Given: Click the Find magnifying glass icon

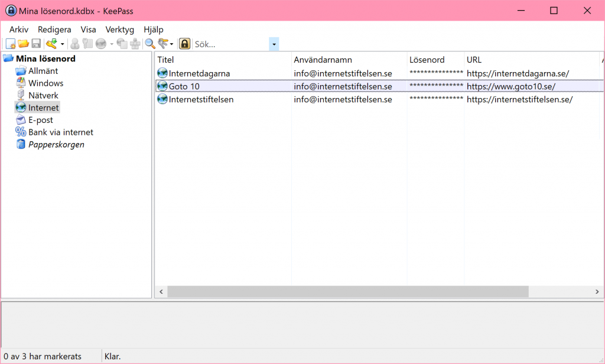Looking at the screenshot, I should pyautogui.click(x=150, y=44).
